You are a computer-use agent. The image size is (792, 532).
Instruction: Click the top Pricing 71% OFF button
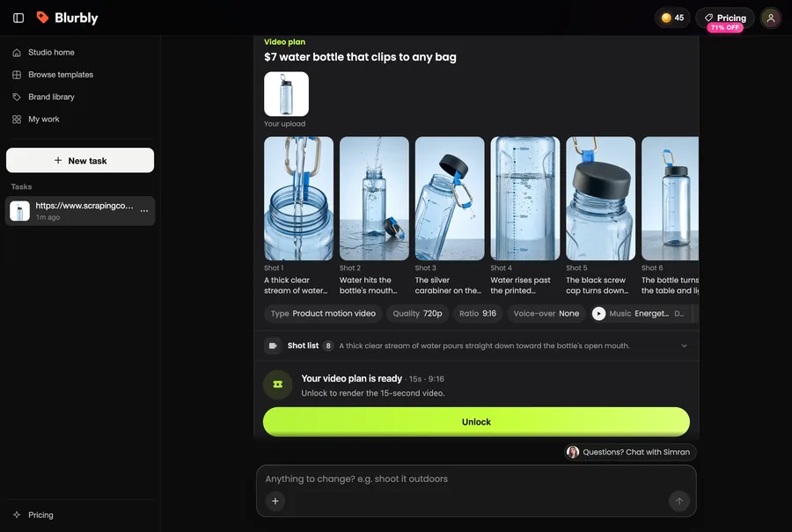pyautogui.click(x=725, y=20)
